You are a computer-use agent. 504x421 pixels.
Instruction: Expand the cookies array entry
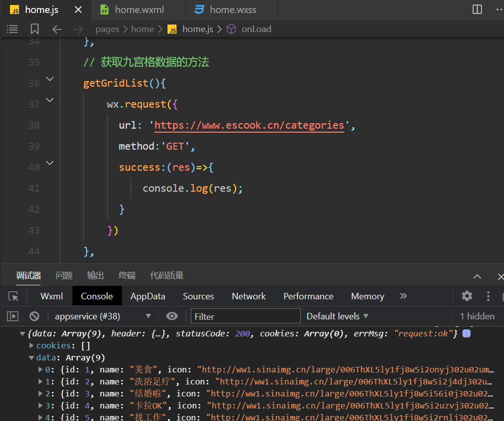tap(32, 345)
